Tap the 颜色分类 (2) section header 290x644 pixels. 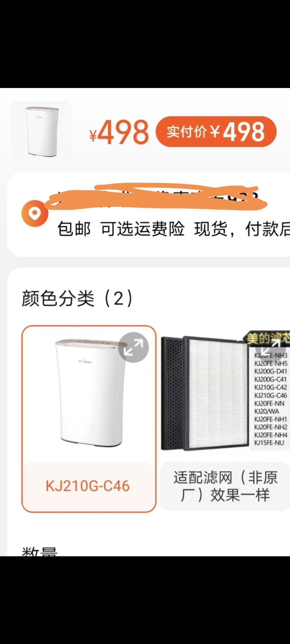coord(77,298)
